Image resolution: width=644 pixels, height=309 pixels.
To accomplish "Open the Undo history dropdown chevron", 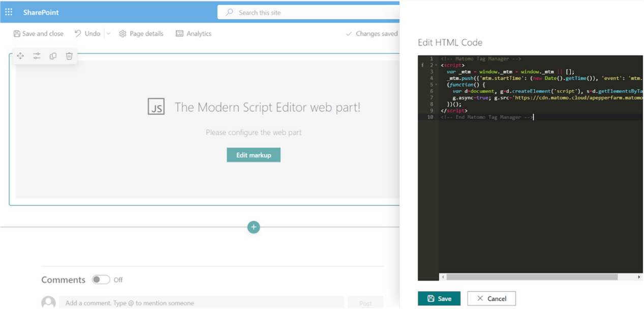I will [x=107, y=33].
